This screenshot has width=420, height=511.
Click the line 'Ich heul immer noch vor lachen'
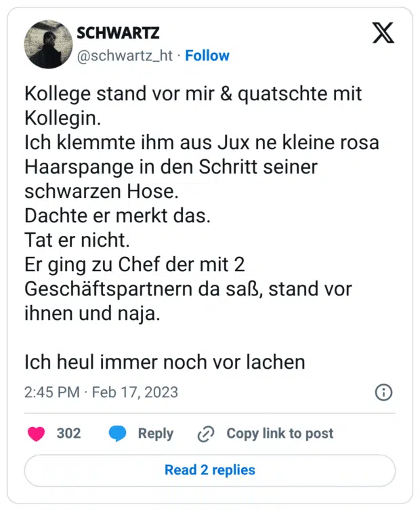coord(164,362)
